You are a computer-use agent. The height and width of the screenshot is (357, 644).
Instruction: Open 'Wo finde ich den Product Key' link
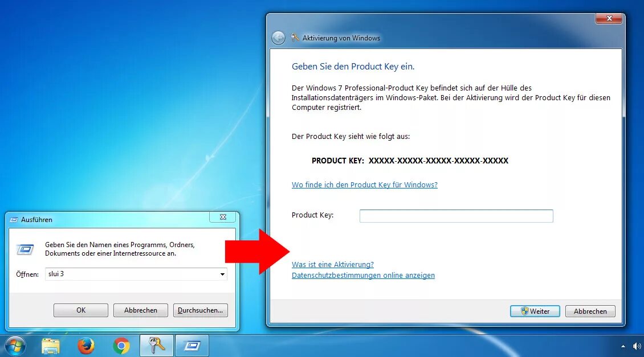click(364, 184)
